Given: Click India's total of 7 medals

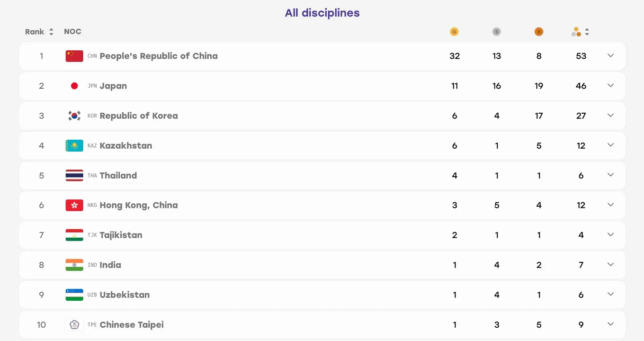Looking at the screenshot, I should tap(581, 265).
